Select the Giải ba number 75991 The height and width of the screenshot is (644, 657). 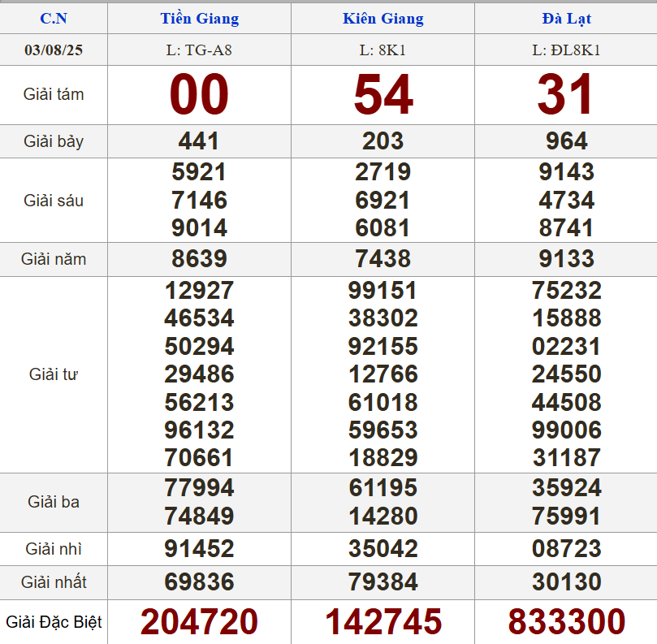click(x=566, y=516)
